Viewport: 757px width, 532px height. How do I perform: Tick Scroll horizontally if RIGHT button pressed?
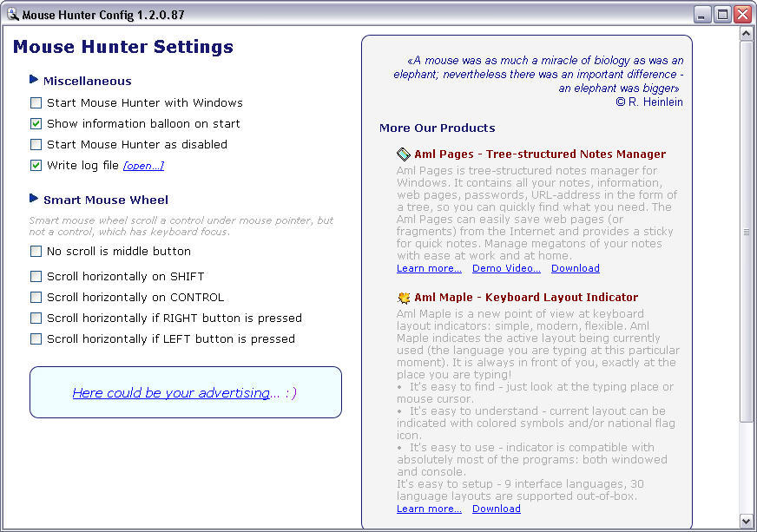(x=36, y=319)
